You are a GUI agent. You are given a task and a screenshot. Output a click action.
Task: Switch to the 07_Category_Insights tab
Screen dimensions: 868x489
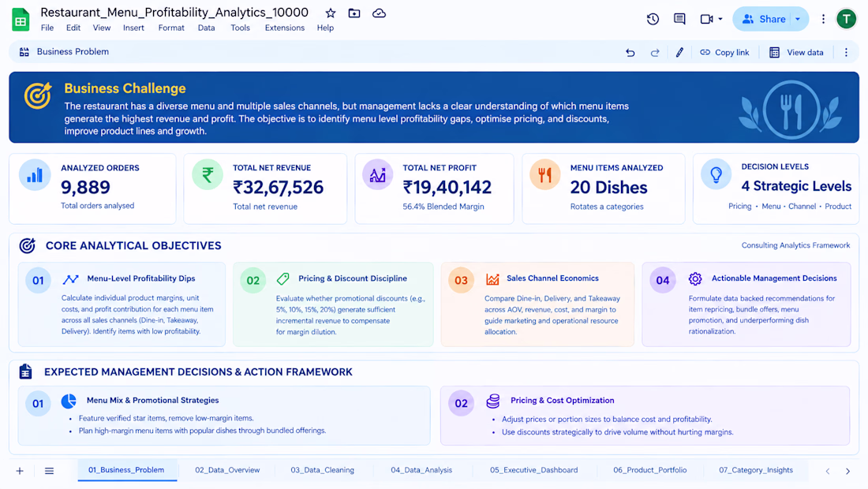pyautogui.click(x=756, y=470)
